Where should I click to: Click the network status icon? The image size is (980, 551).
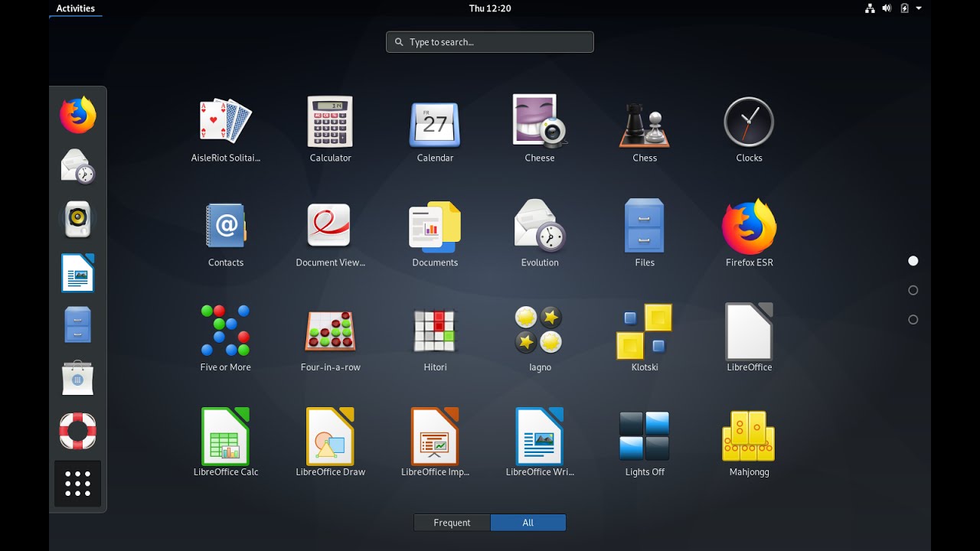tap(870, 8)
